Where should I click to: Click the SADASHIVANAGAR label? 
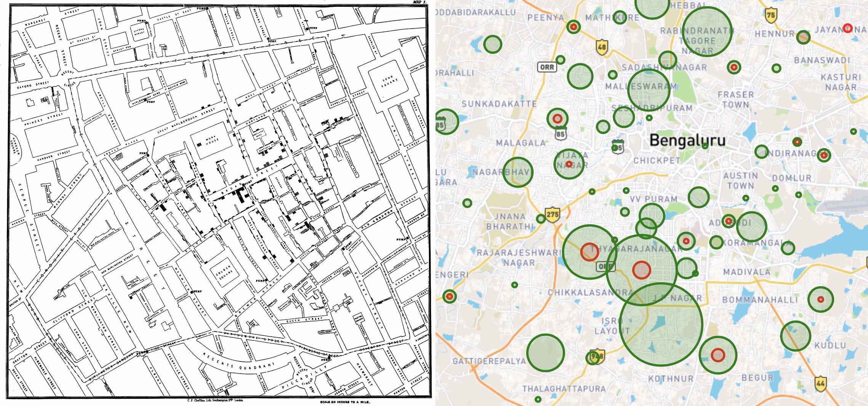(x=665, y=67)
